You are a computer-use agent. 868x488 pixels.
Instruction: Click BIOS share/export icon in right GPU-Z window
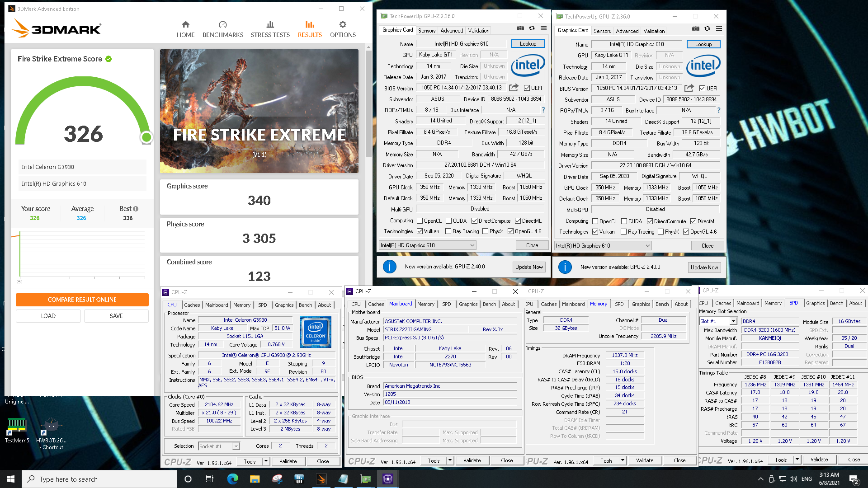coord(689,88)
